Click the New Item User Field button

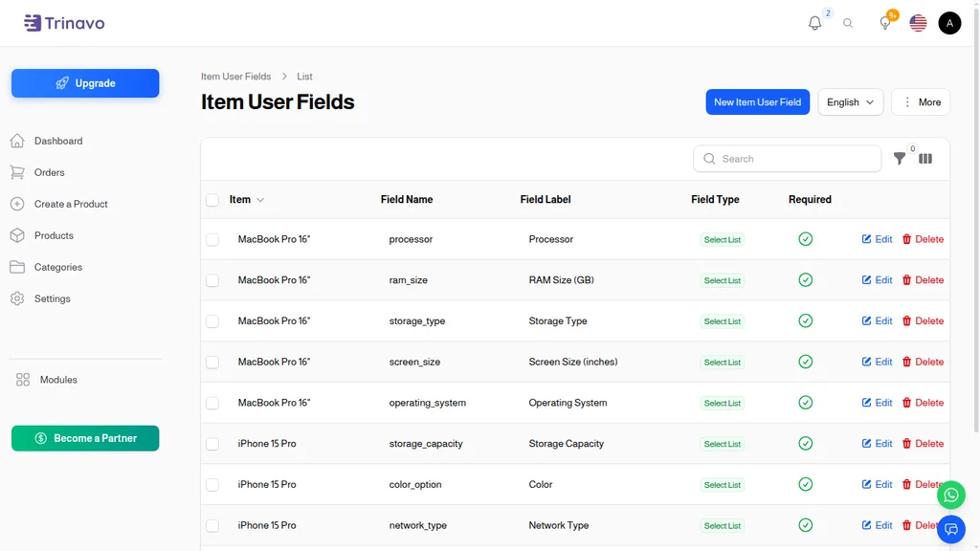(x=758, y=101)
